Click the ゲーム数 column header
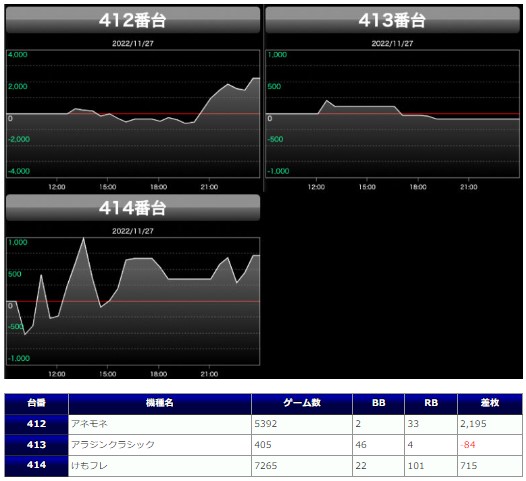This screenshot has width=526, height=481. (x=302, y=404)
